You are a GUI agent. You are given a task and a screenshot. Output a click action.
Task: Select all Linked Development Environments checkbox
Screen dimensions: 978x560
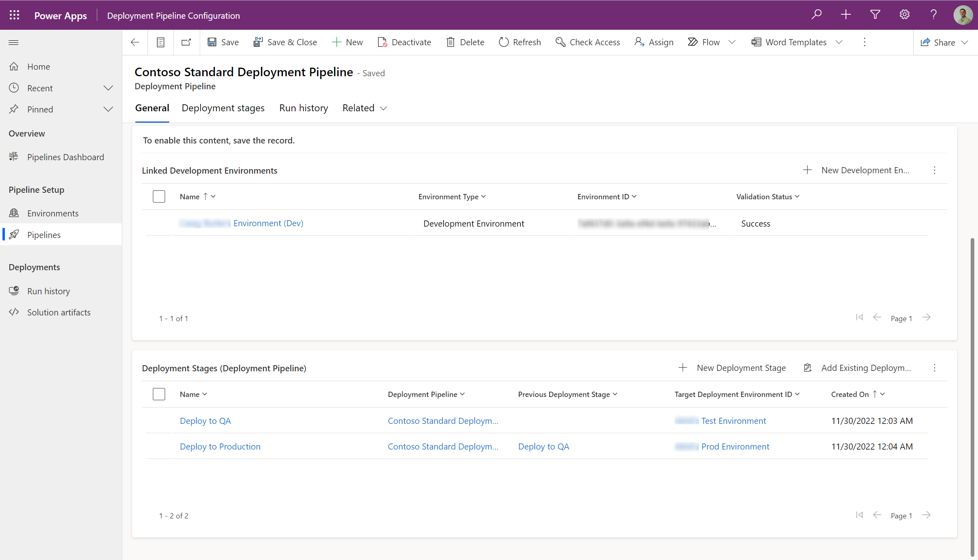tap(159, 196)
